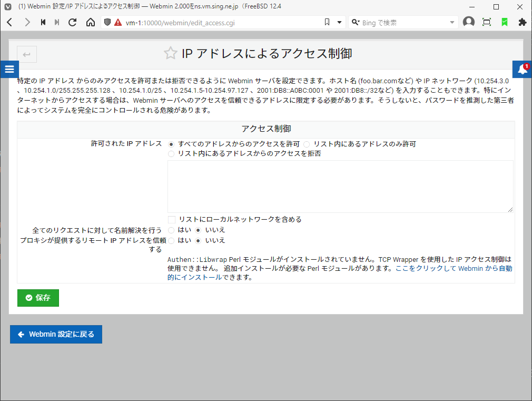
Task: Click the page back arrow button
Action: (x=27, y=54)
